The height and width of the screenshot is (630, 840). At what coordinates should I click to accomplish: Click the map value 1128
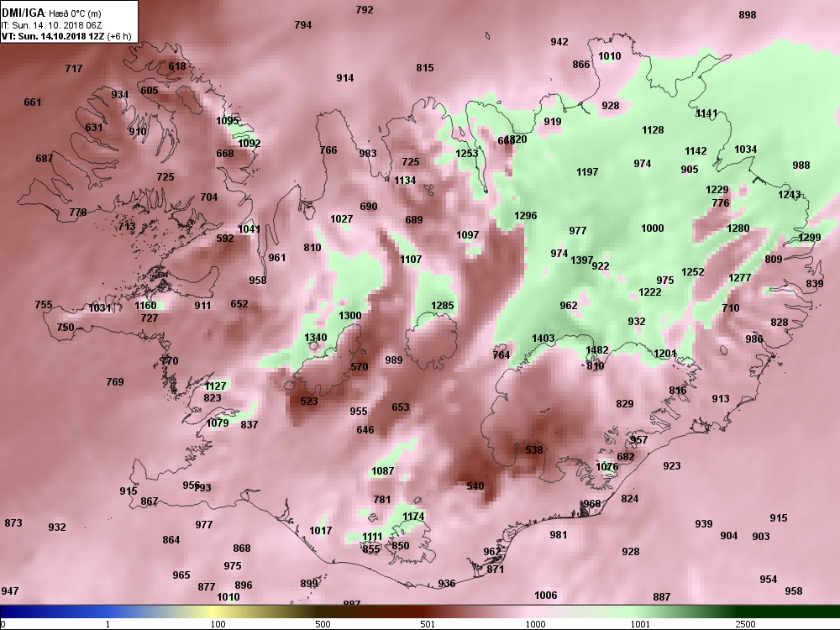653,129
